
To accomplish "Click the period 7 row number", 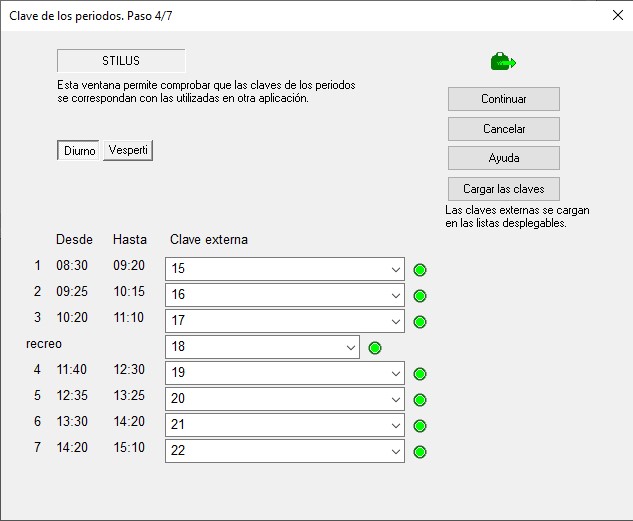I will coord(37,447).
